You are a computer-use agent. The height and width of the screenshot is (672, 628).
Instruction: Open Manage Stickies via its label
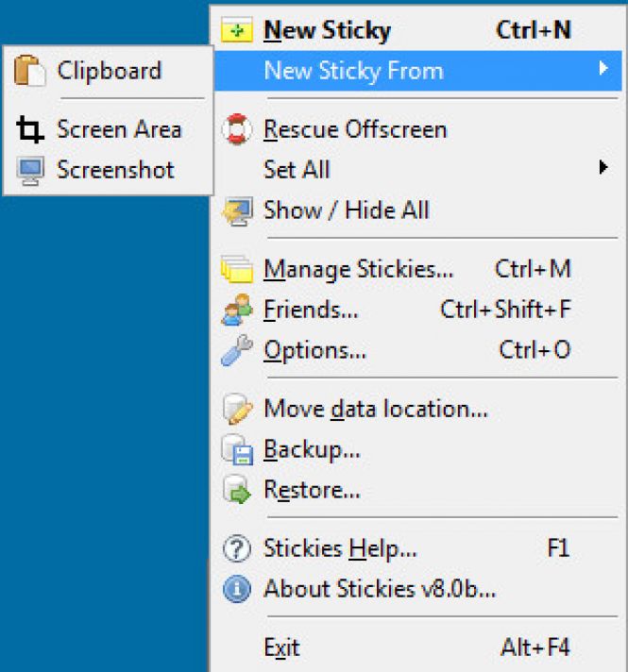[358, 270]
